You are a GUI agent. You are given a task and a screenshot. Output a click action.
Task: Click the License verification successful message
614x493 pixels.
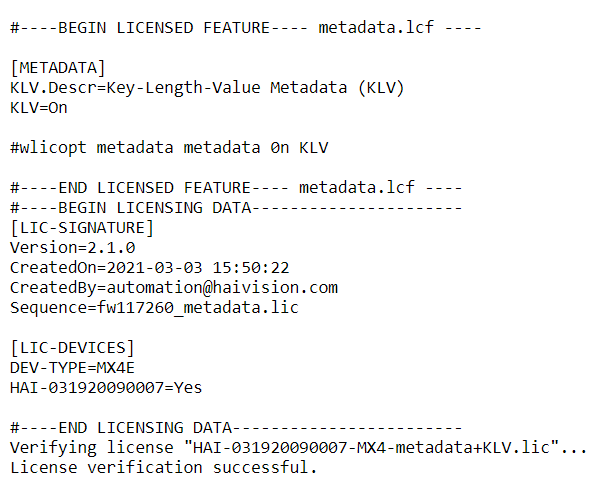[164, 468]
